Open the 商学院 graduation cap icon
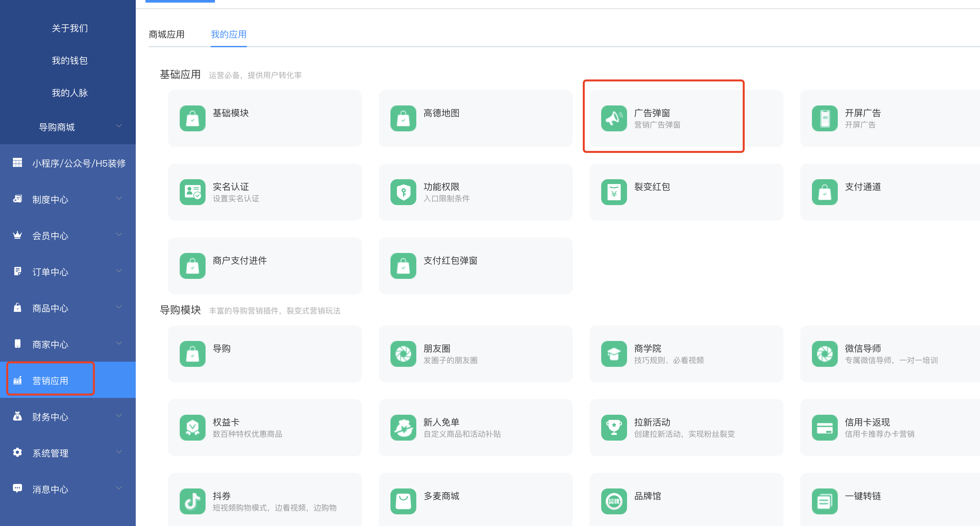This screenshot has width=980, height=526. pos(614,354)
